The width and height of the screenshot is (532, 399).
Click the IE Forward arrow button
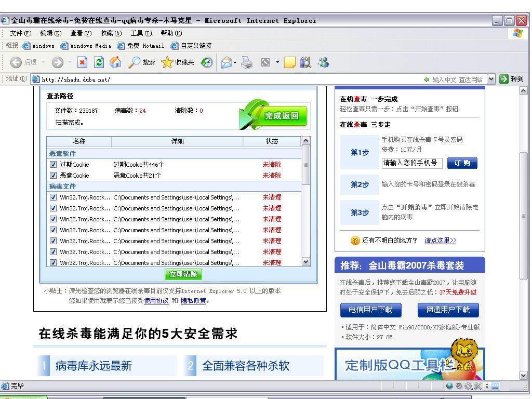point(58,62)
